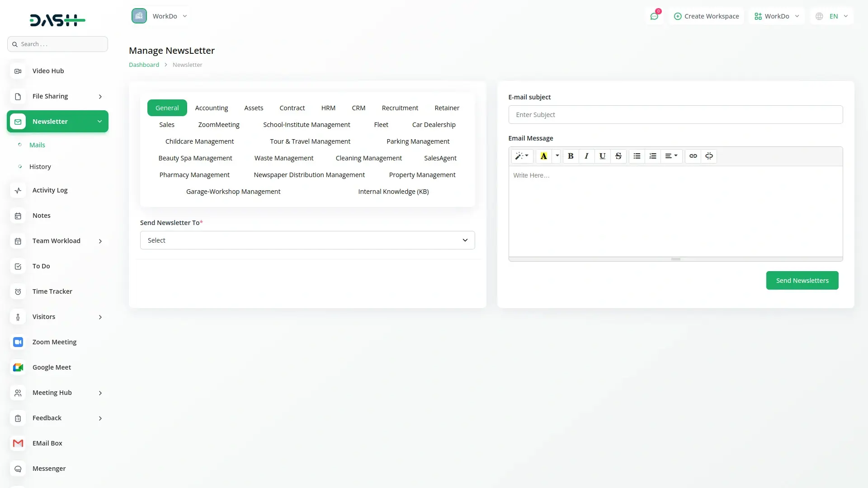Viewport: 868px width, 488px height.
Task: Open the chat messages notification icon
Action: pos(654,16)
